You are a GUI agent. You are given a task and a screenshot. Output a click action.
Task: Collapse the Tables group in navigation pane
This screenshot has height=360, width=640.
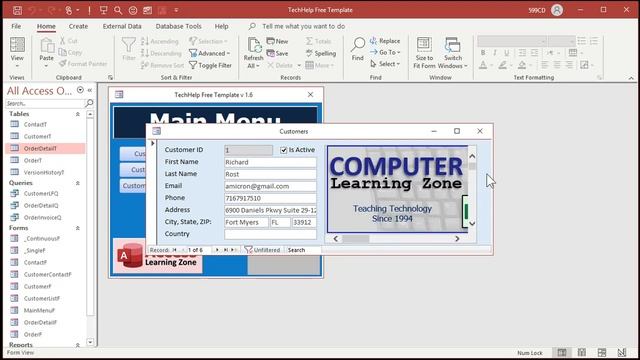pos(78,114)
